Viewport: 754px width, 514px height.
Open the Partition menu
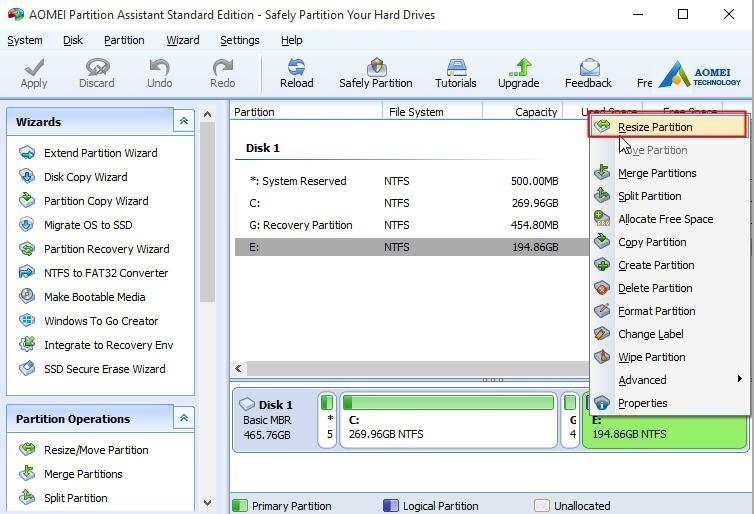[x=124, y=40]
